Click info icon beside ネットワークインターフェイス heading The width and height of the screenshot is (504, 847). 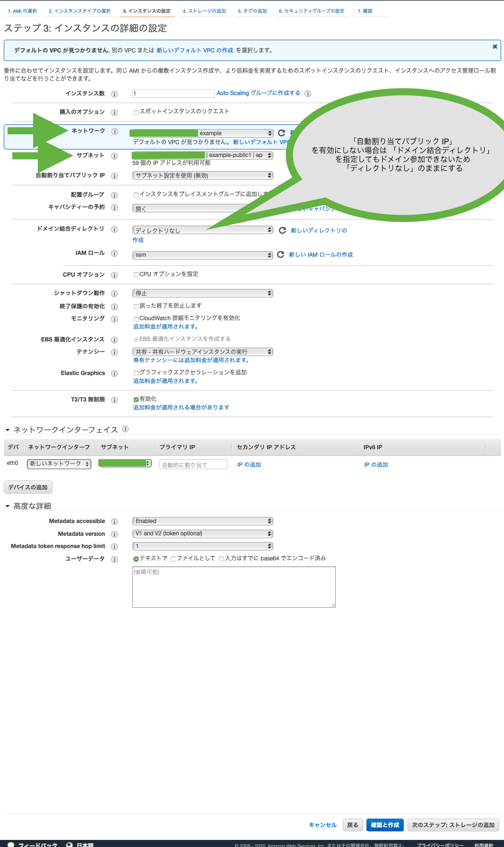125,429
